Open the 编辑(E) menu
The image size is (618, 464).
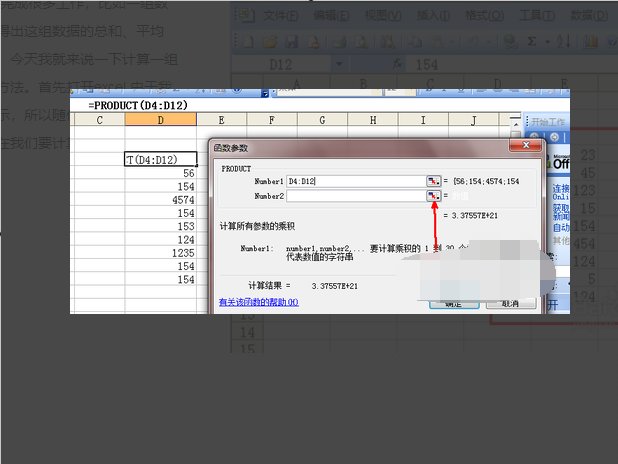point(331,16)
